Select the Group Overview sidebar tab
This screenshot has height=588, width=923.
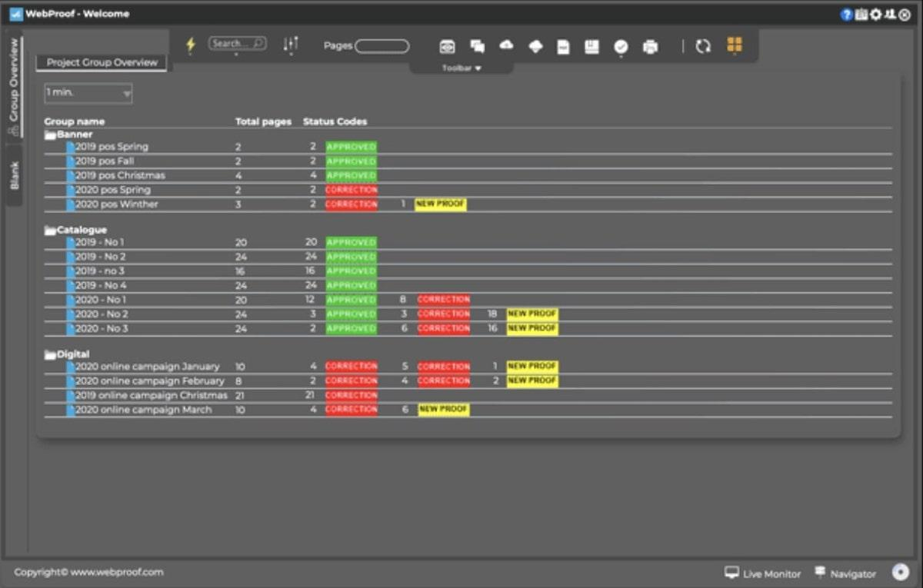point(12,81)
